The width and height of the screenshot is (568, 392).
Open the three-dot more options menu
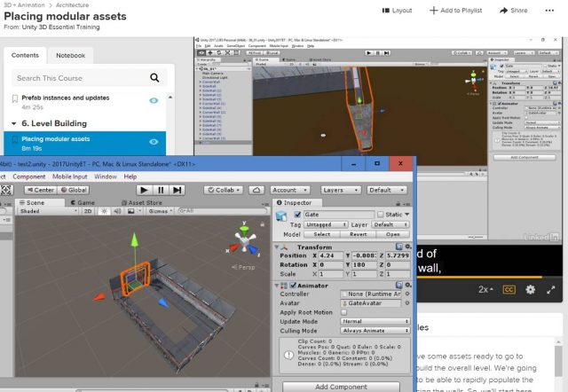(549, 11)
